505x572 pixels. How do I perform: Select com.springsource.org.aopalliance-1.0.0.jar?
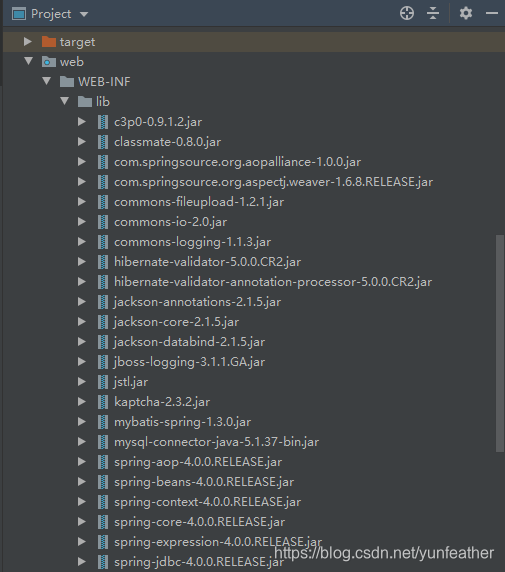click(x=238, y=162)
